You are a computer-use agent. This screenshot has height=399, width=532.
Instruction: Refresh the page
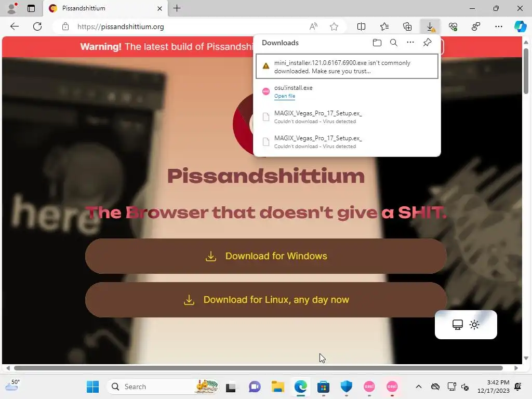coord(37,26)
